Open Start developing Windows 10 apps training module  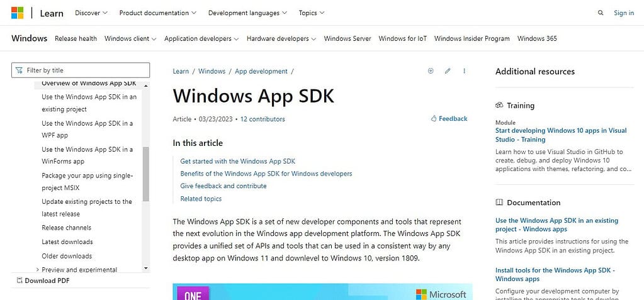point(561,135)
